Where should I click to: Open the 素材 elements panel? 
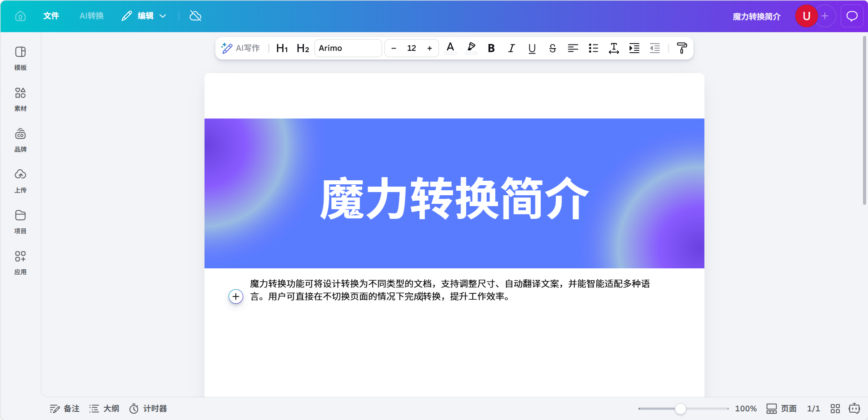pyautogui.click(x=20, y=99)
